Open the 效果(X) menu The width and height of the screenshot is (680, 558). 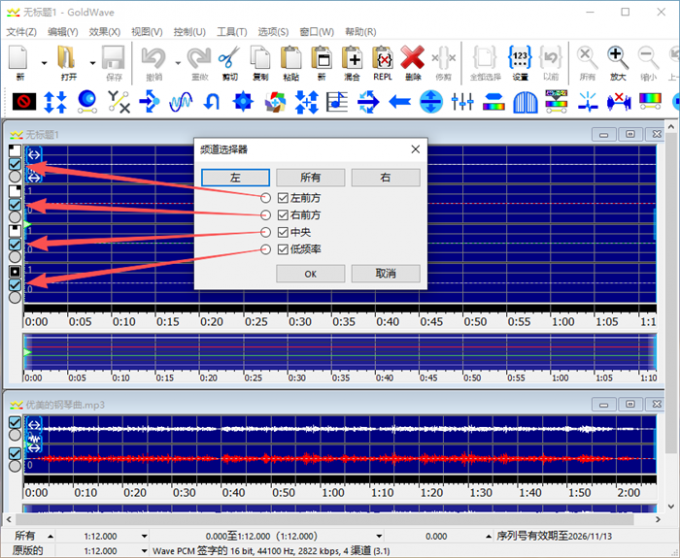[105, 32]
